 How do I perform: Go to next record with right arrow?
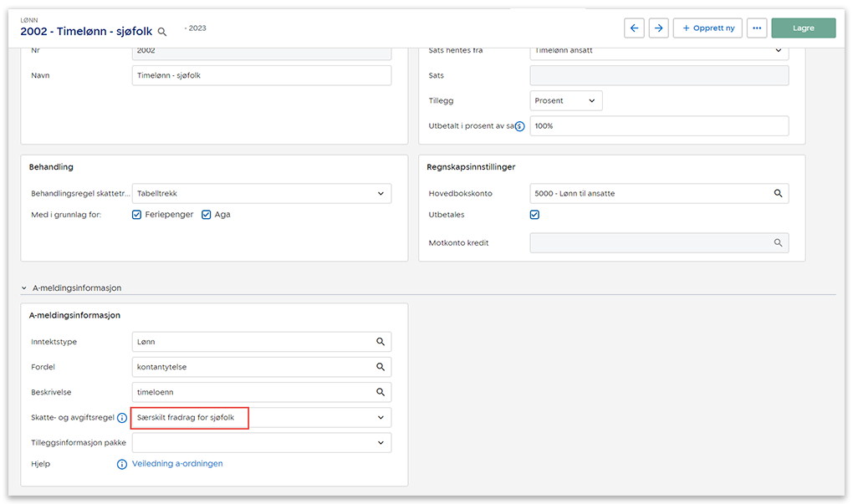[659, 28]
